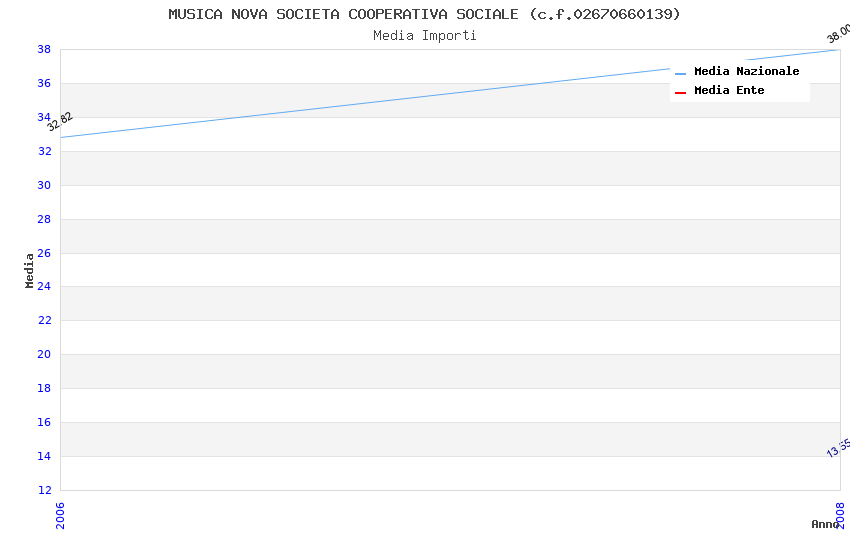
Task: Click y-axis tick value 20
Action: pyautogui.click(x=44, y=354)
